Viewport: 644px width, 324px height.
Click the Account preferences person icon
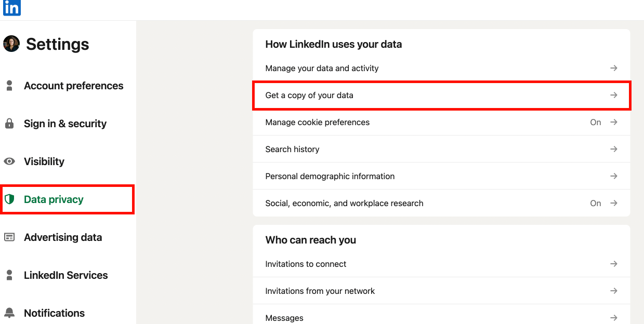pyautogui.click(x=9, y=86)
